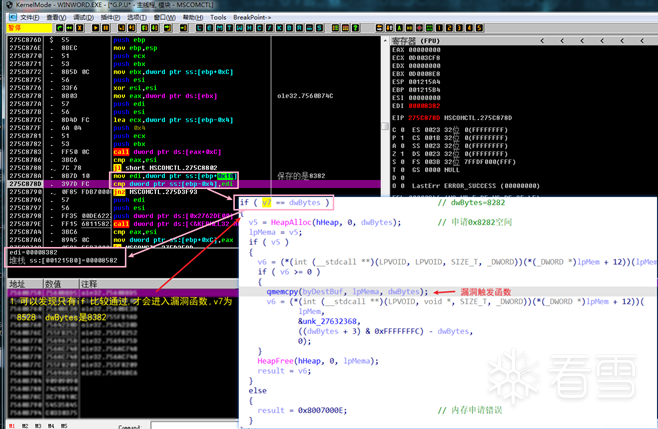Click the disassembly scrollbar up arrow

[385, 41]
